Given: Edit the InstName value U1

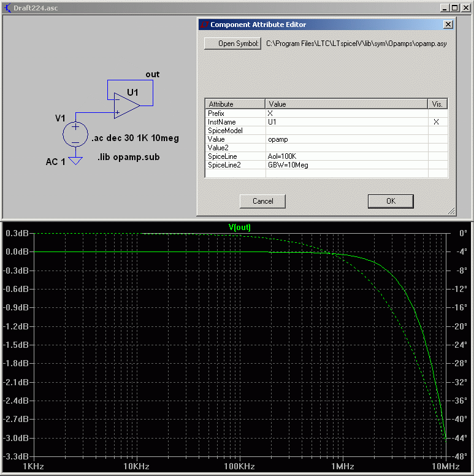Looking at the screenshot, I should point(347,121).
